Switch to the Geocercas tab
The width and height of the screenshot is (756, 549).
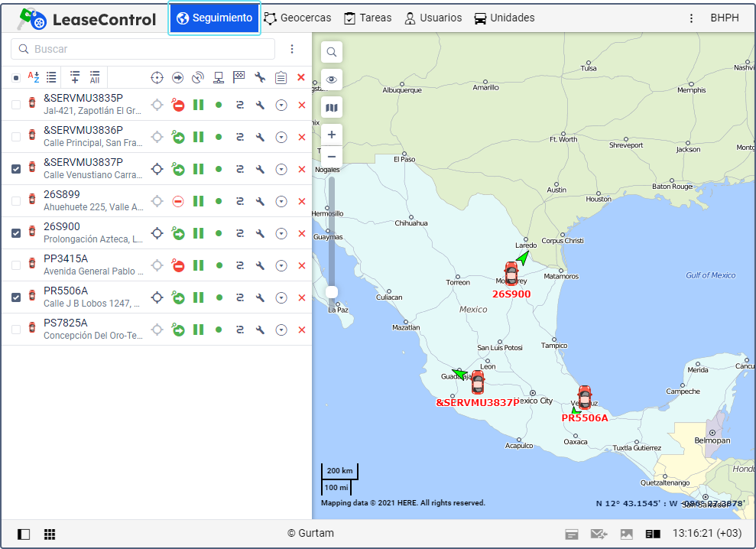pos(297,18)
